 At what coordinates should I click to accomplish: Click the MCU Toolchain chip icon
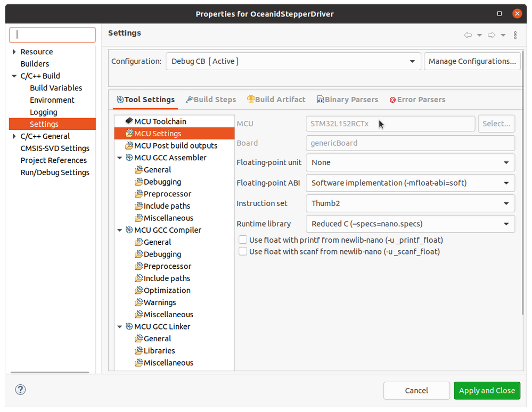pyautogui.click(x=129, y=121)
